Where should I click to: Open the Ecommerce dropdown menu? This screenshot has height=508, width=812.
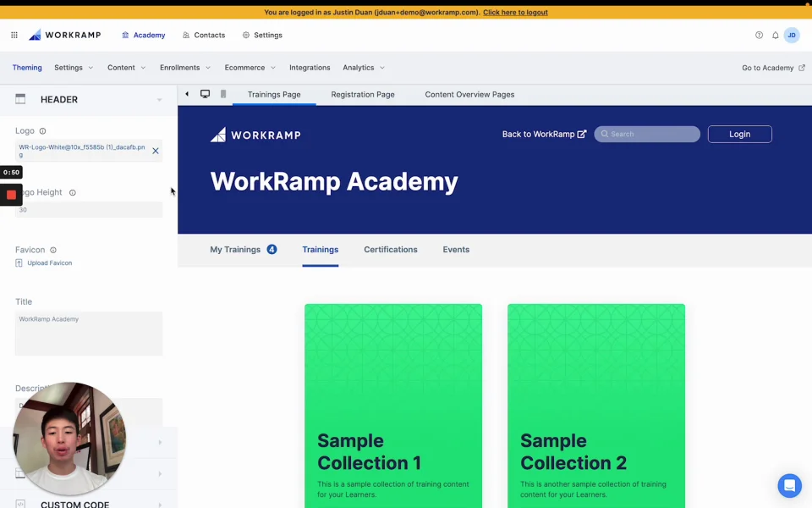pyautogui.click(x=250, y=68)
